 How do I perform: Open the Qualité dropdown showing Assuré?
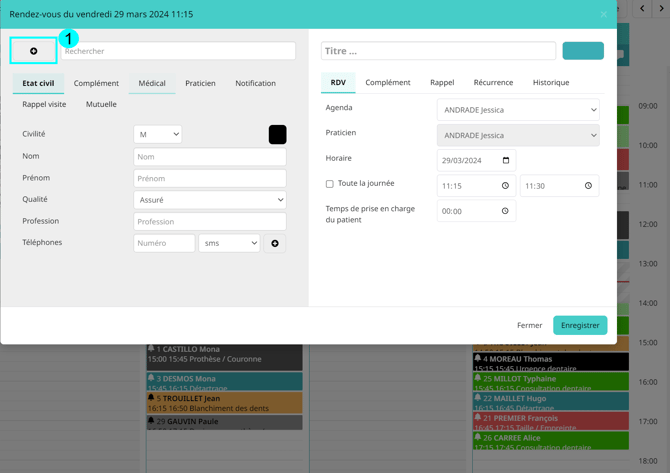click(210, 200)
